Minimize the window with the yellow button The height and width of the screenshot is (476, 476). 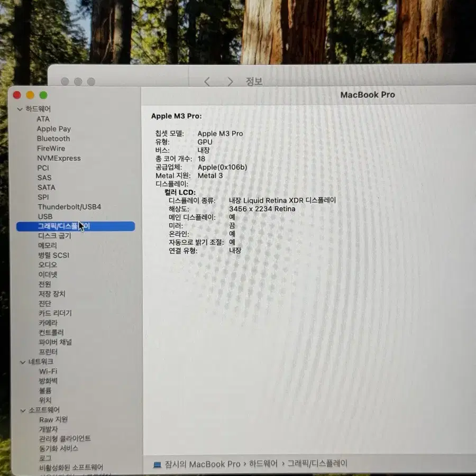click(30, 95)
